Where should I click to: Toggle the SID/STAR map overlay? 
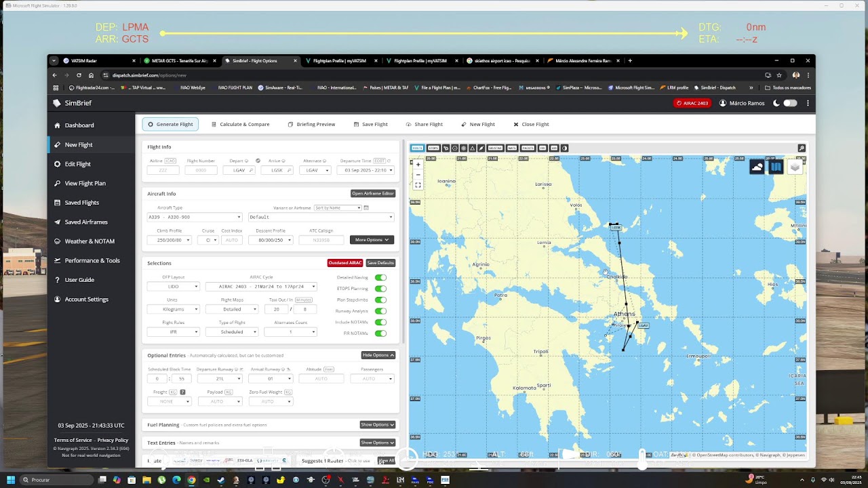click(x=495, y=148)
